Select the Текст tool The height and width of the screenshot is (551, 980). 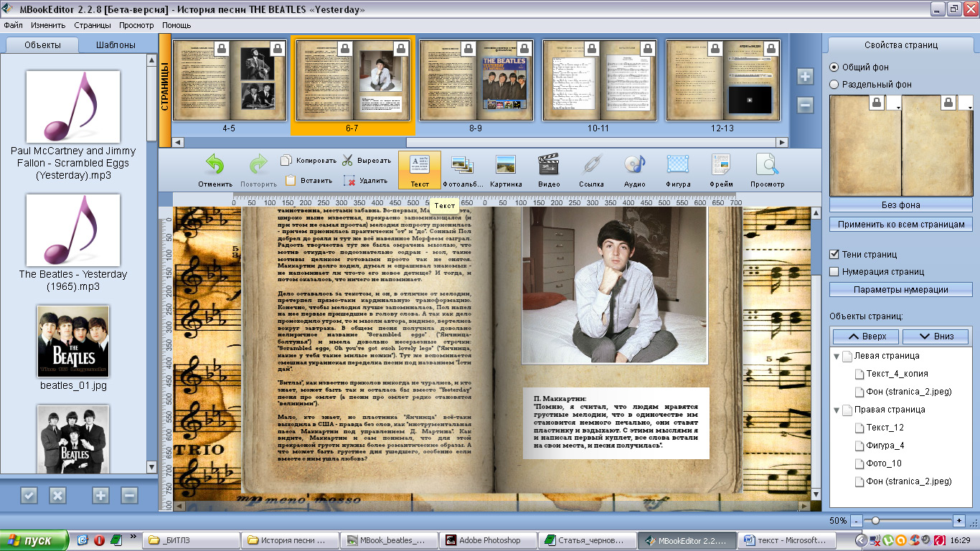pos(420,170)
